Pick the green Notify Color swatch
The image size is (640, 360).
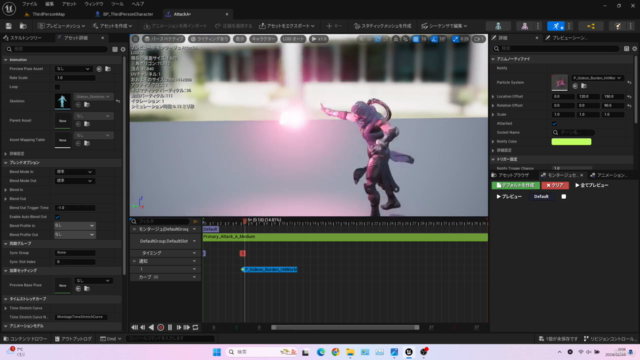(x=571, y=142)
